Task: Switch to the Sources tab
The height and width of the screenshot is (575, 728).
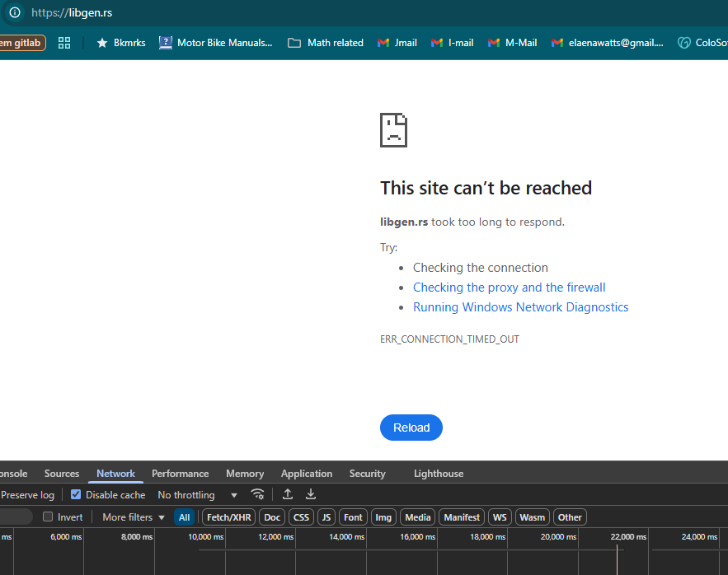Action: (x=62, y=474)
